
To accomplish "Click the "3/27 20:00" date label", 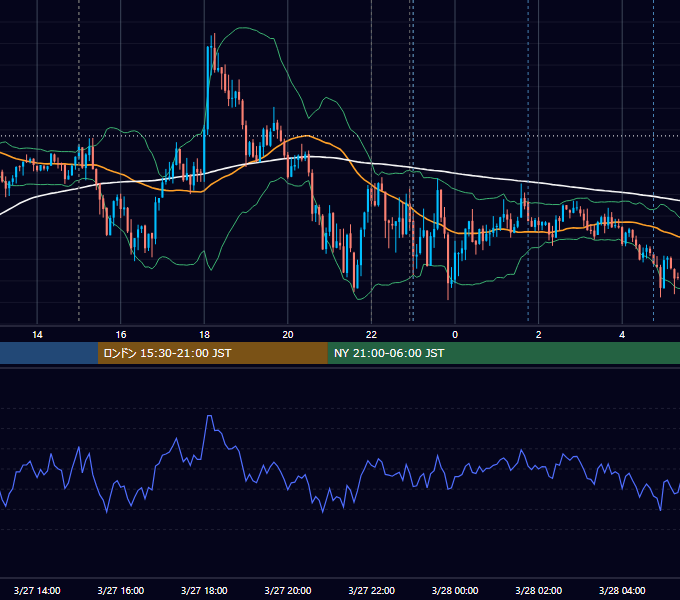I will [288, 590].
